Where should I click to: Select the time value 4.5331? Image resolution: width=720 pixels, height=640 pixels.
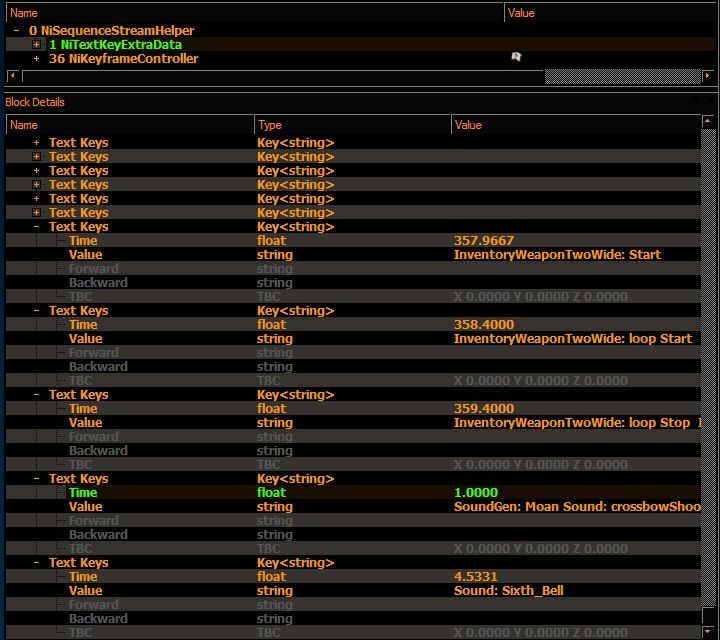click(476, 577)
